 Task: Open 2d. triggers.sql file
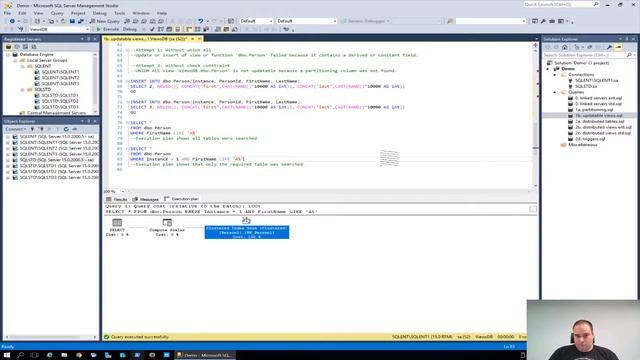click(590, 139)
